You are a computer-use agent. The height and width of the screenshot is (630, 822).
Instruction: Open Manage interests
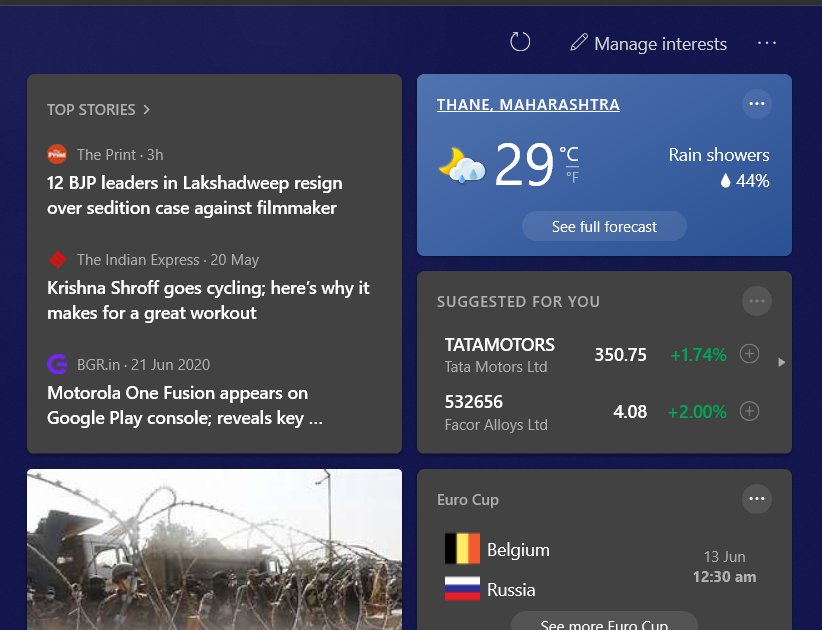click(x=649, y=44)
